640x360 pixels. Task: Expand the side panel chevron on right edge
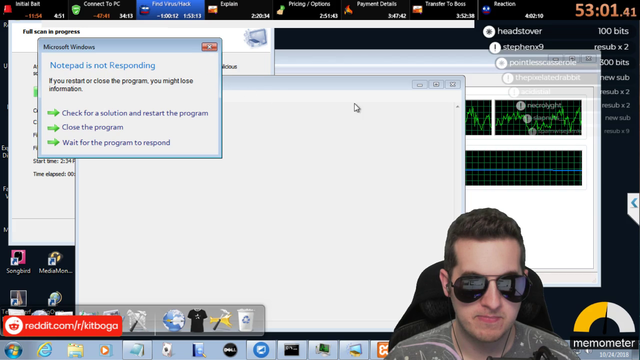point(634,203)
